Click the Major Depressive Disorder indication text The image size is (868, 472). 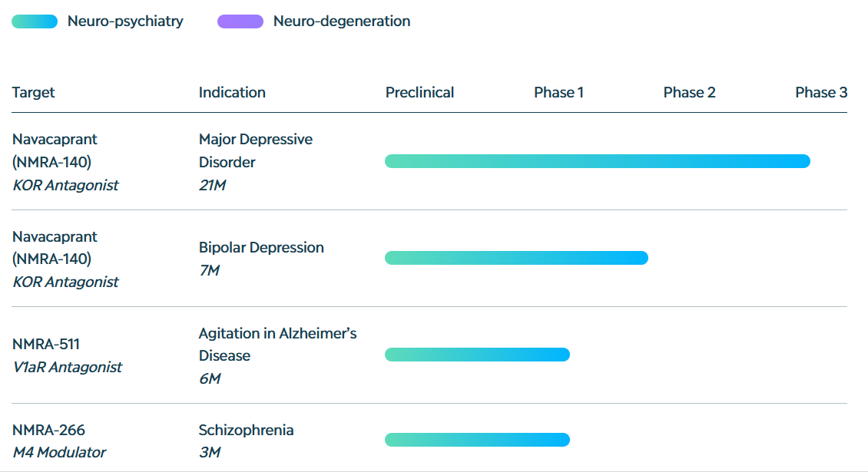coord(255,150)
